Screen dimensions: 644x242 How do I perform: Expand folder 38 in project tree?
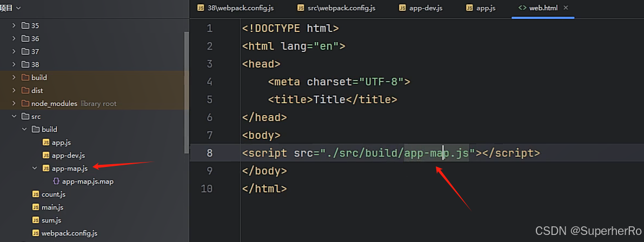point(14,64)
